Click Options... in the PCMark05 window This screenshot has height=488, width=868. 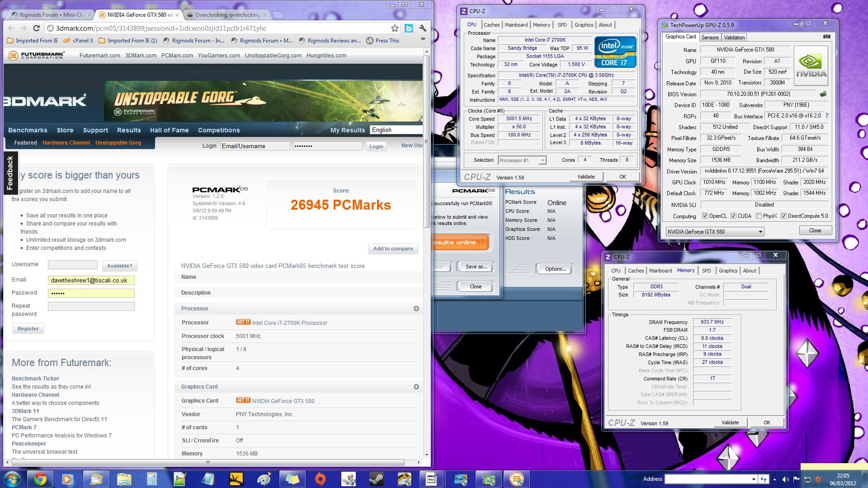click(x=556, y=269)
